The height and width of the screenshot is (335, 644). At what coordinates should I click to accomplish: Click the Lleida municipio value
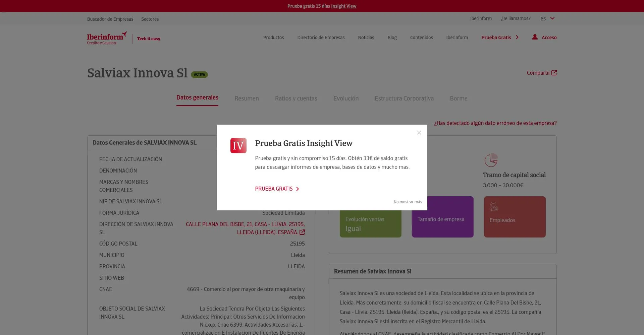point(298,255)
